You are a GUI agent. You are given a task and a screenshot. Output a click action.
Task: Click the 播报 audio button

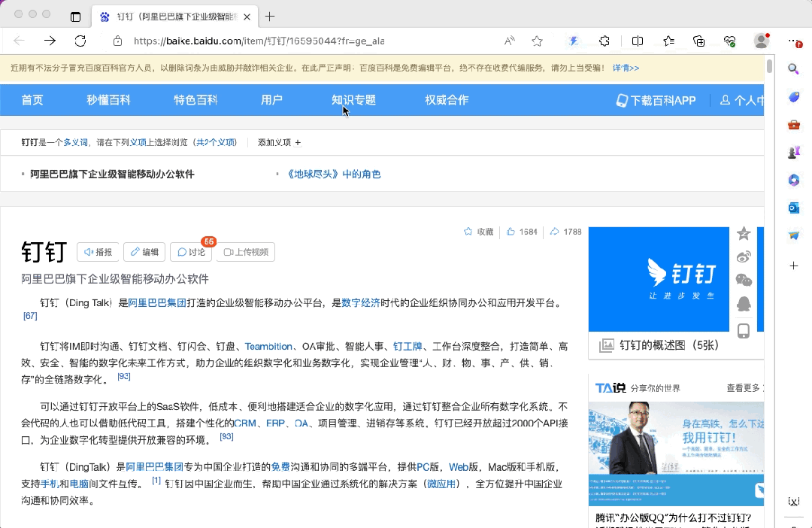tap(98, 252)
